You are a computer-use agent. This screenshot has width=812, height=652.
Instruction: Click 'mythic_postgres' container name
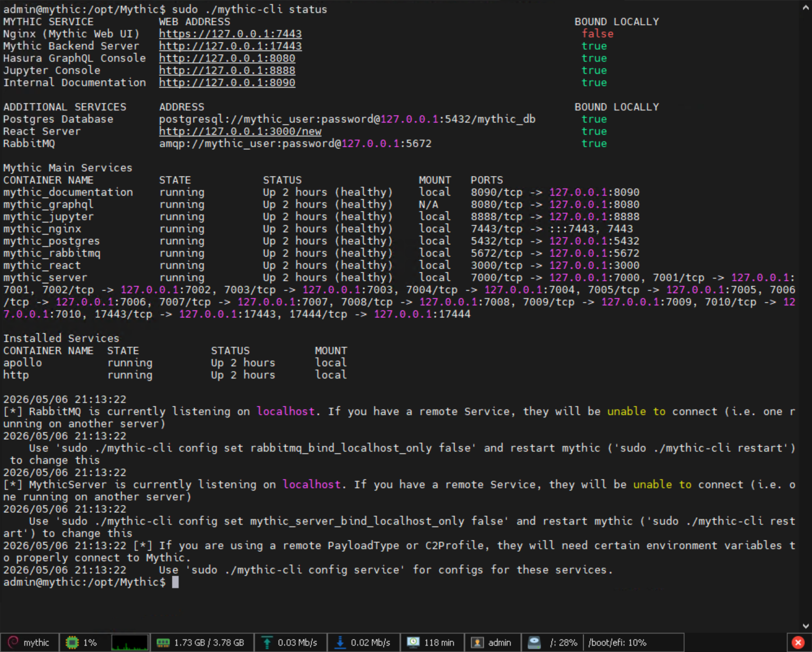click(x=51, y=241)
